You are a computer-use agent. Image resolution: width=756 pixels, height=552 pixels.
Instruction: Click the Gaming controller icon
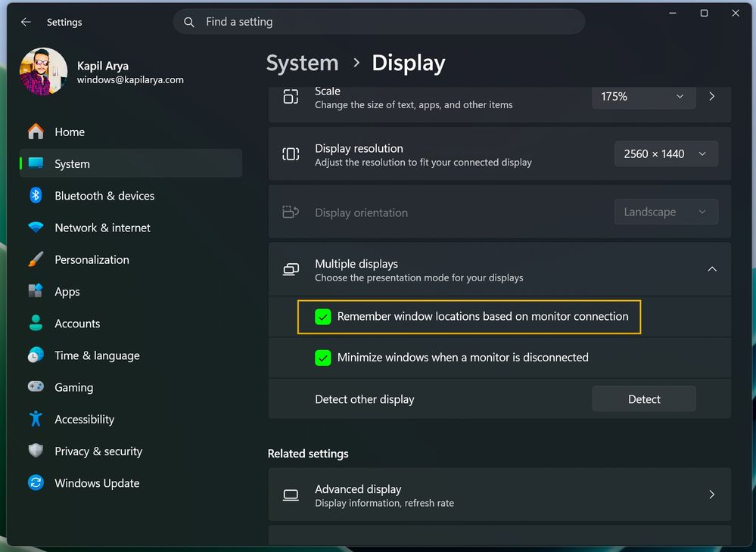pyautogui.click(x=36, y=387)
